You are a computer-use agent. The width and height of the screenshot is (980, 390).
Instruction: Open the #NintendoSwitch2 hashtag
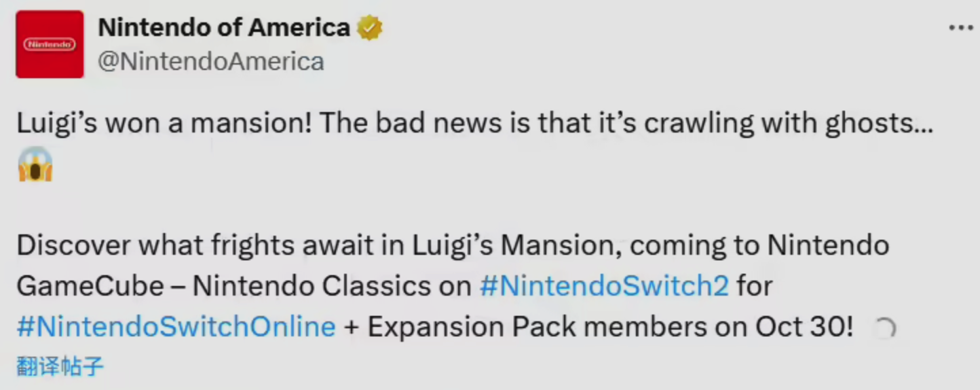604,286
